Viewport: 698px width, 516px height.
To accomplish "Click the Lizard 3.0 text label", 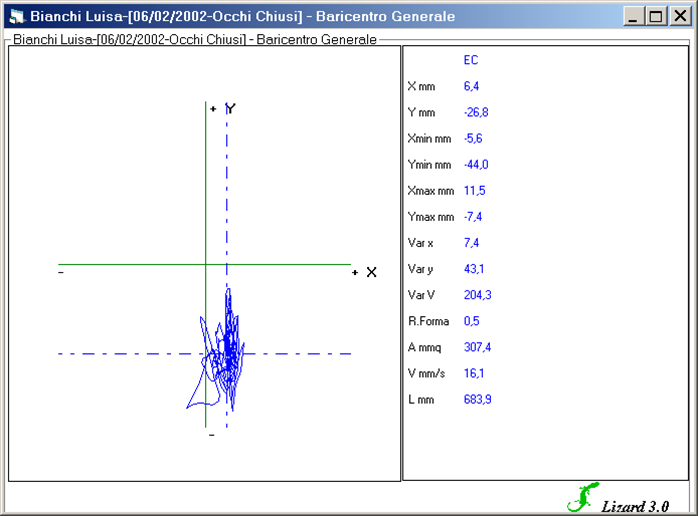I will 634,505.
